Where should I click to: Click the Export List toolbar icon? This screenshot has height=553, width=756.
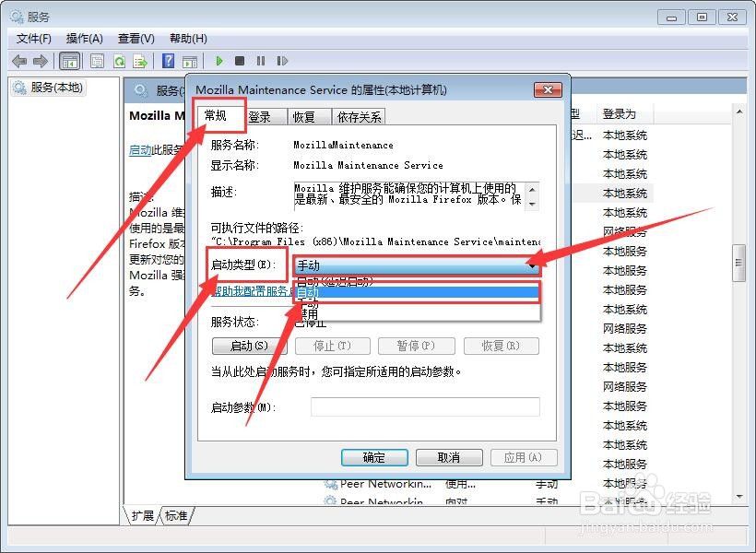[140, 61]
